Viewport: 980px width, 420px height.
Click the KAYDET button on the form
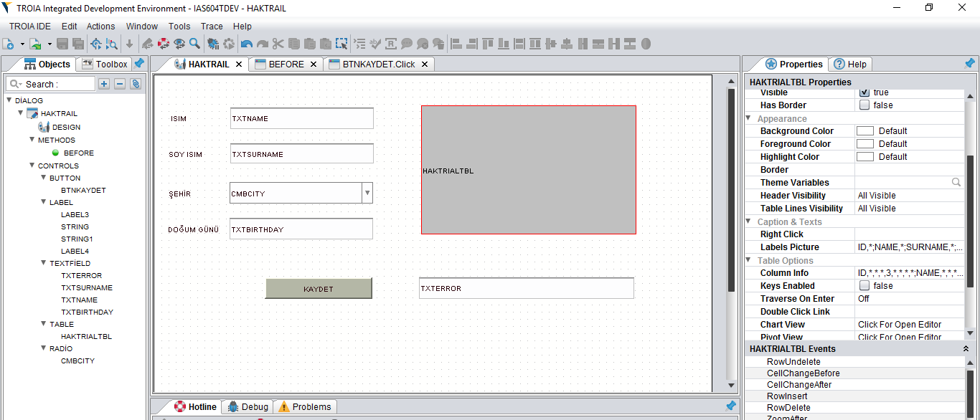(x=319, y=289)
